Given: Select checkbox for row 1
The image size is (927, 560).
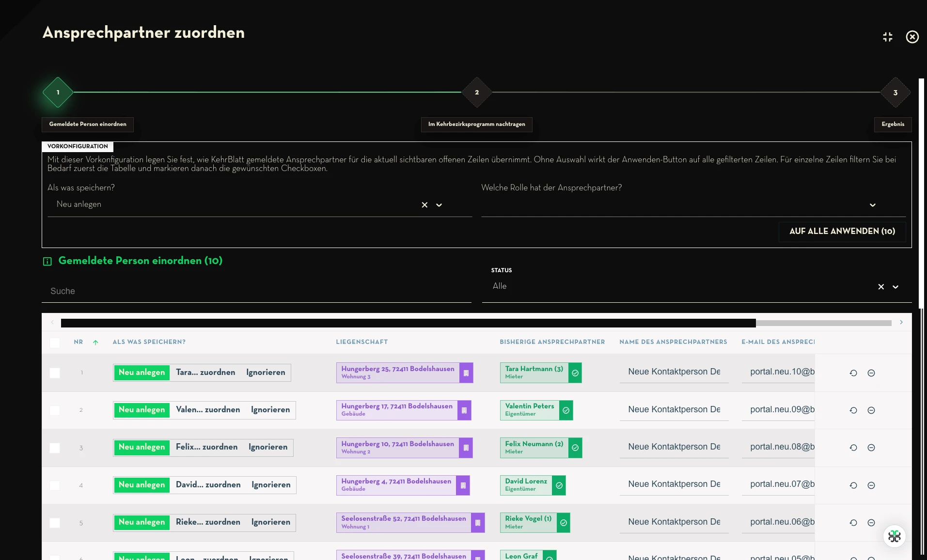Looking at the screenshot, I should 55,373.
